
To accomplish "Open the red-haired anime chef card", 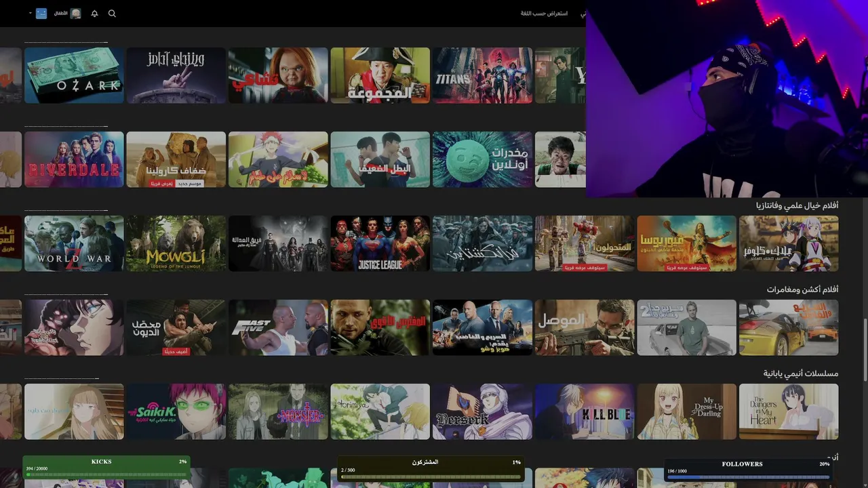I will coord(278,159).
